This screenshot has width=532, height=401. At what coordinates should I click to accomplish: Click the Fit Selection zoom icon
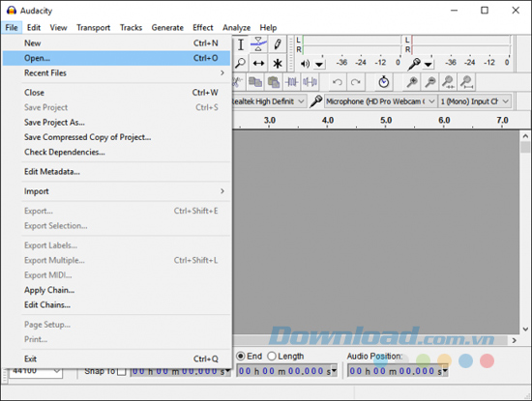pos(448,82)
